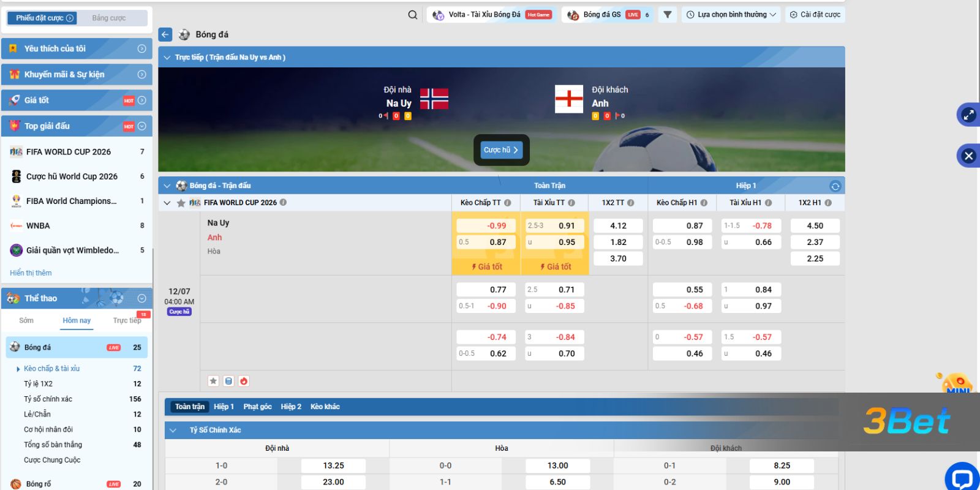This screenshot has height=490, width=980.
Task: Click info icon next to FIFA WORLD CUP 2026
Action: tap(283, 202)
